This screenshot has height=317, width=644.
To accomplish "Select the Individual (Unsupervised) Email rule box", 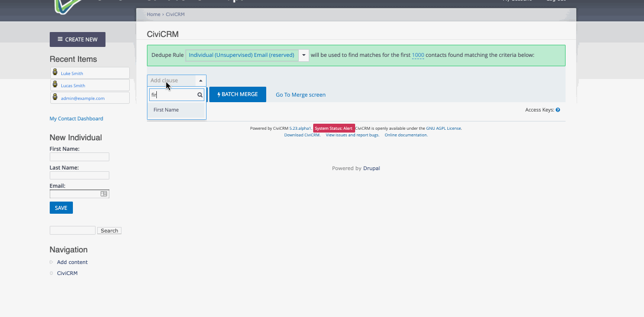I will coord(242,55).
